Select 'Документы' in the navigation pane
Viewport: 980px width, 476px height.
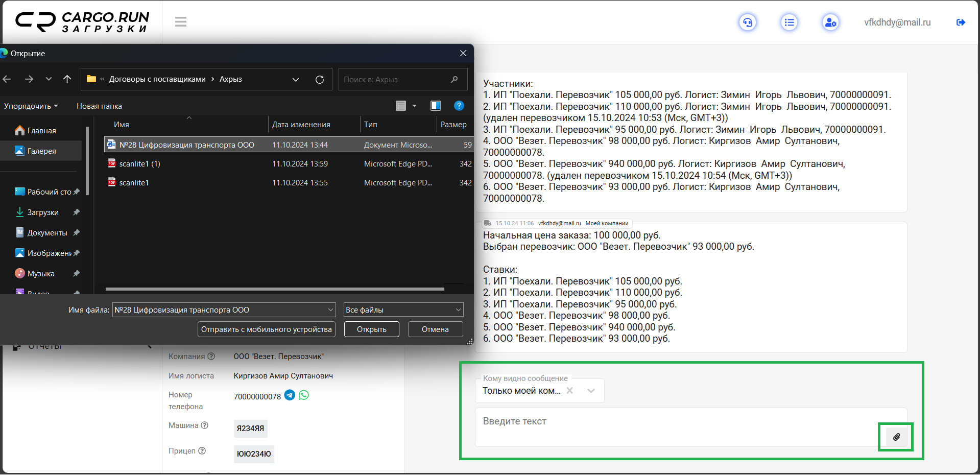point(47,233)
